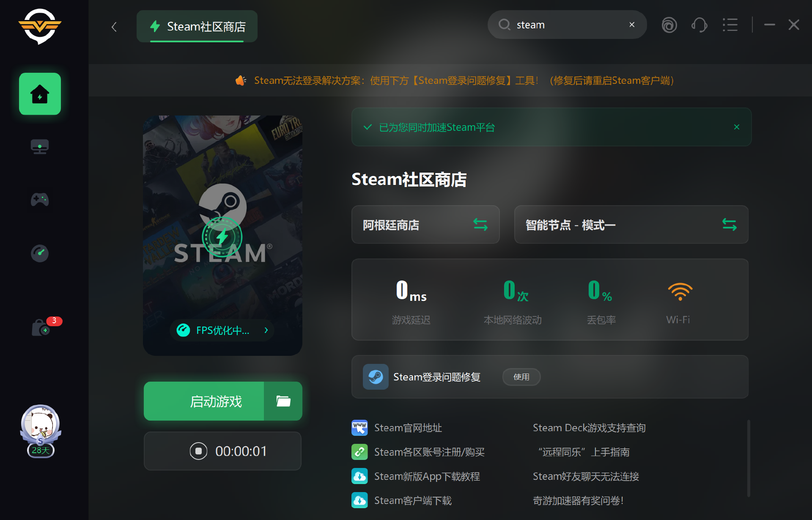The width and height of the screenshot is (812, 520).
Task: Open the speed gauge tool in sidebar
Action: (x=40, y=253)
